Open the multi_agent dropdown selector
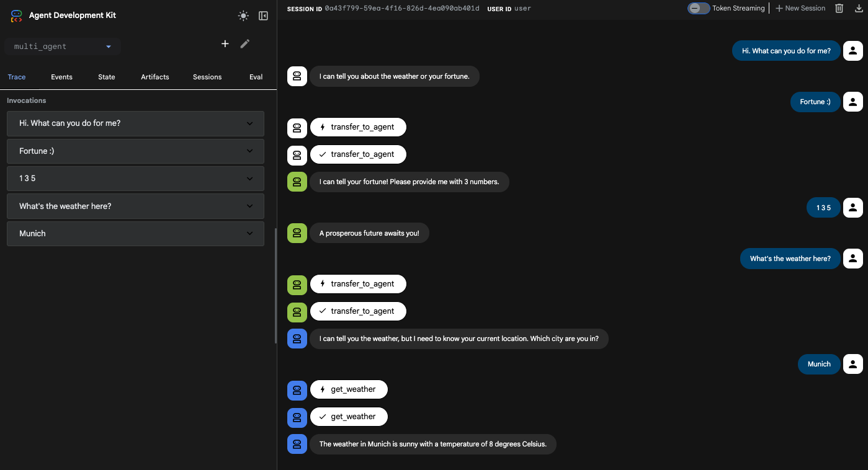Viewport: 868px width, 470px height. point(62,47)
